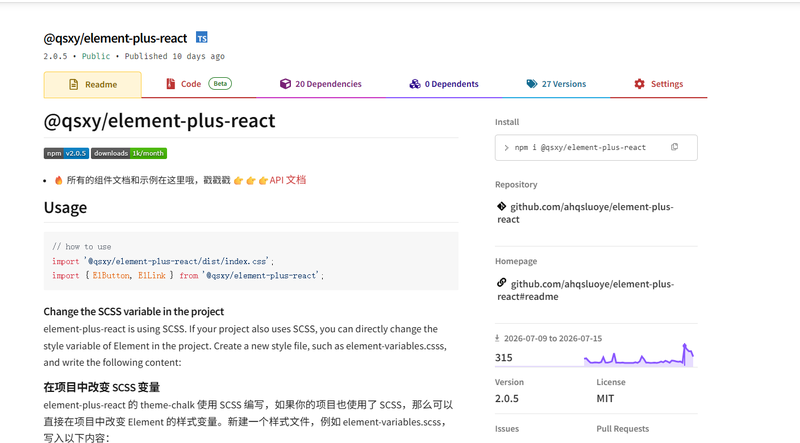Click the 'Issues' sidebar label

(x=507, y=429)
